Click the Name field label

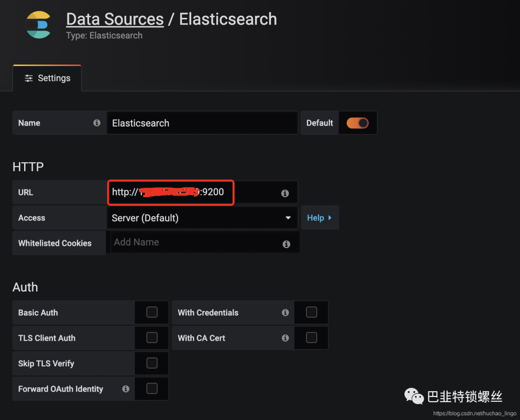point(29,123)
